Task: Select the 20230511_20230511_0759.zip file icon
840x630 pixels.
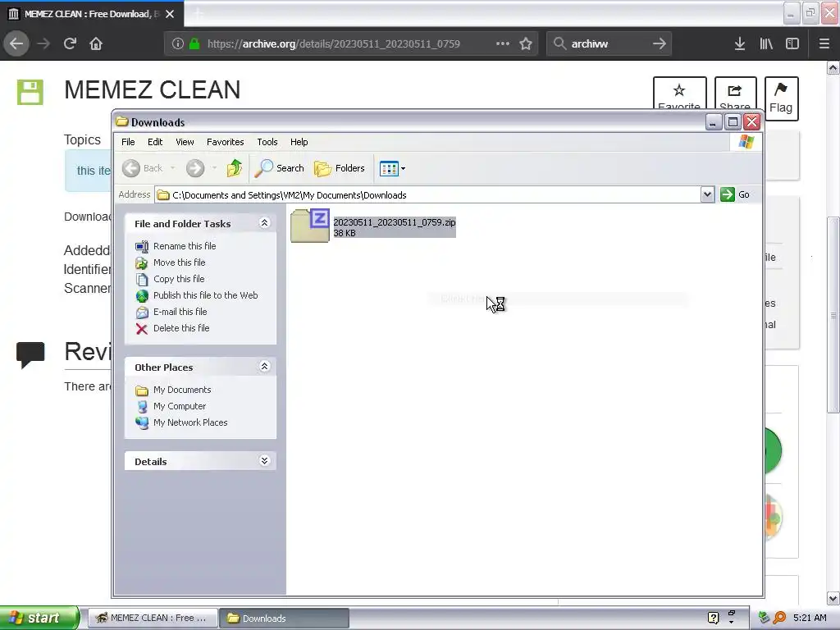Action: pos(309,226)
